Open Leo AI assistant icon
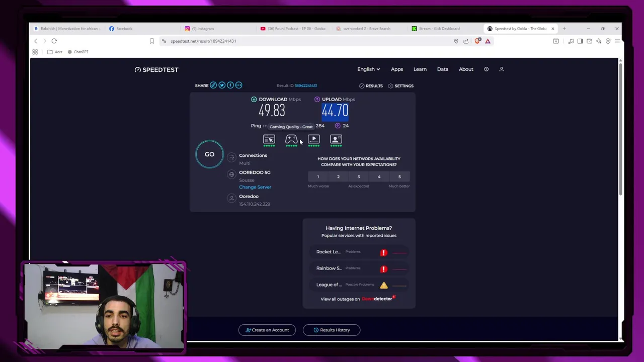The height and width of the screenshot is (362, 644). [599, 41]
